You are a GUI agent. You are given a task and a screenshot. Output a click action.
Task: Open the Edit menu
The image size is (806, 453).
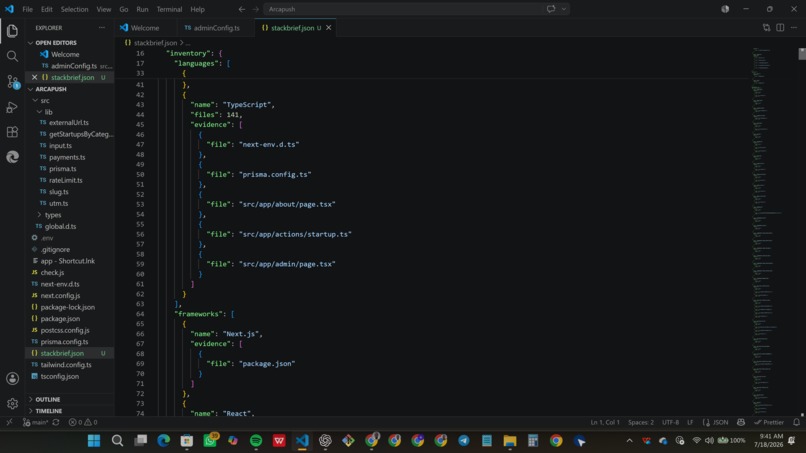click(46, 9)
